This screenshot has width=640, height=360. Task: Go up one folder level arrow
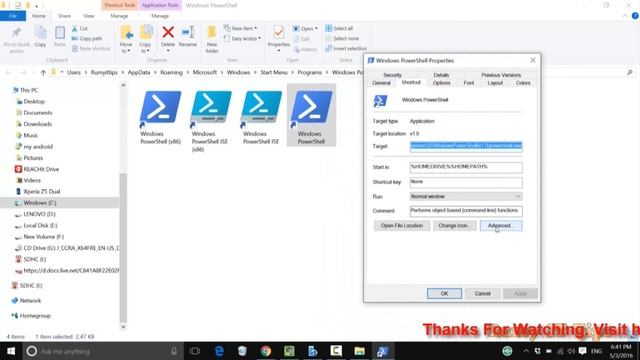point(43,73)
